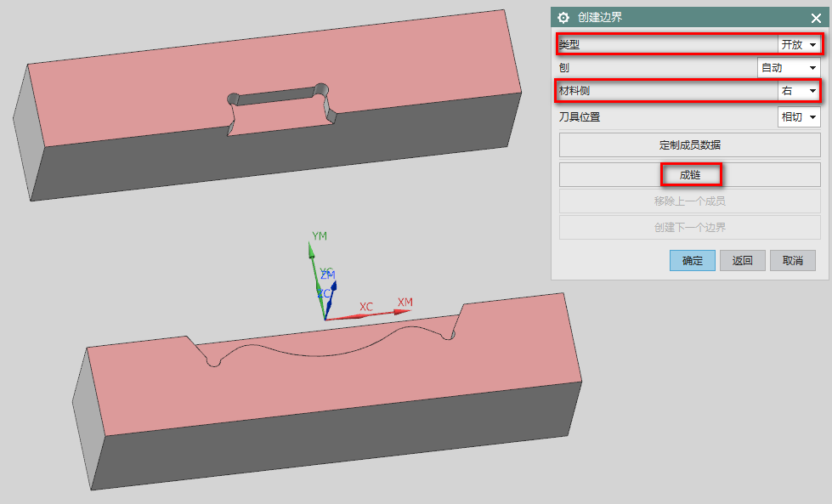Open the 类型 dropdown showing 开放
This screenshot has height=504, width=832.
[799, 44]
